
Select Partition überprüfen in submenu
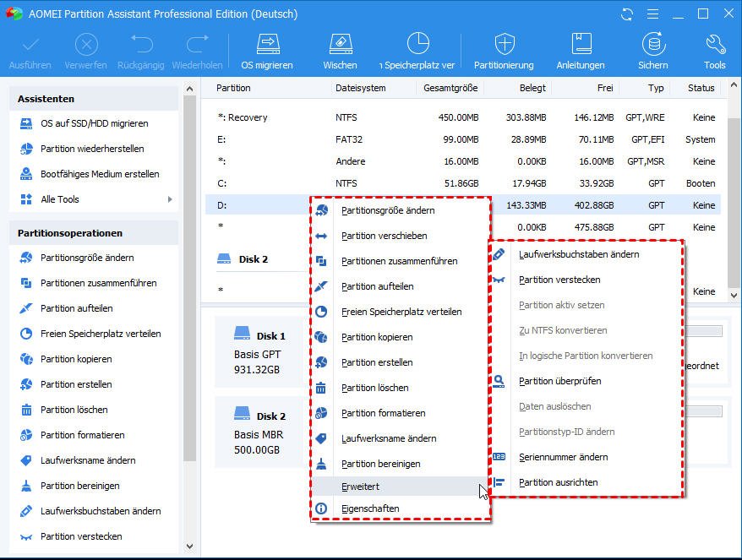[x=586, y=381]
